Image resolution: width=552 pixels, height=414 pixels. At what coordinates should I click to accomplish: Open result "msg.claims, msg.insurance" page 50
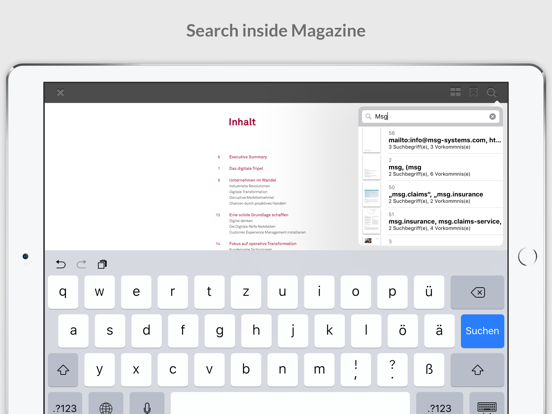coord(431,194)
